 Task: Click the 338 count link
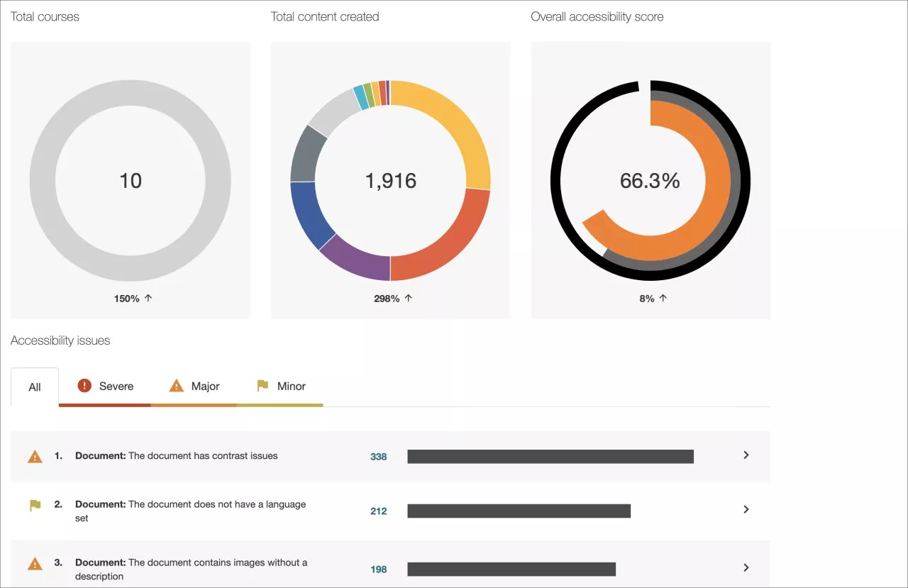click(378, 457)
